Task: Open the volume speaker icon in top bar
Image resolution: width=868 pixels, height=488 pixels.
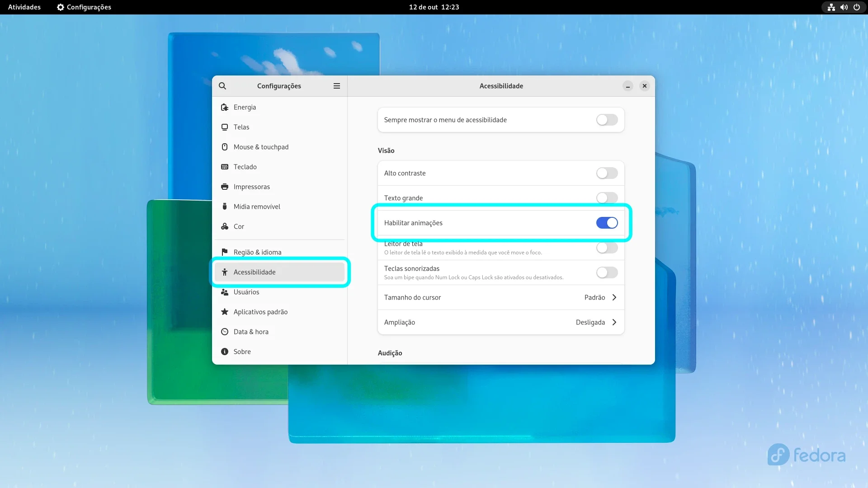Action: point(844,7)
